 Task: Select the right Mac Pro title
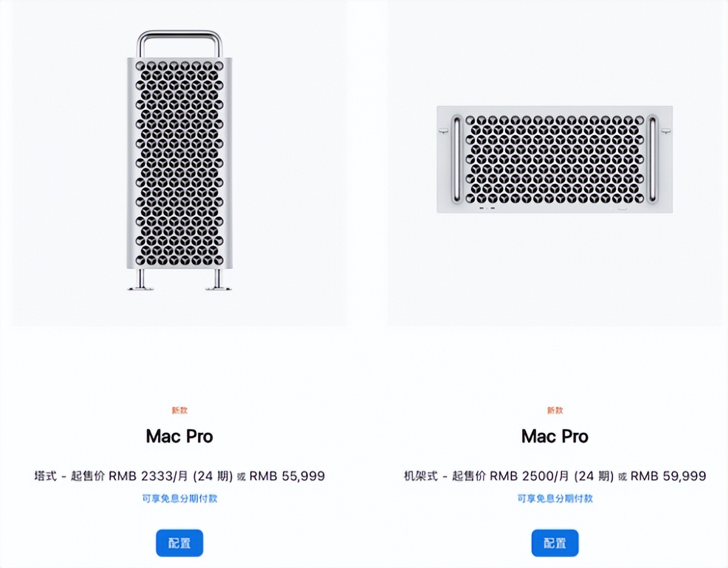click(x=555, y=437)
